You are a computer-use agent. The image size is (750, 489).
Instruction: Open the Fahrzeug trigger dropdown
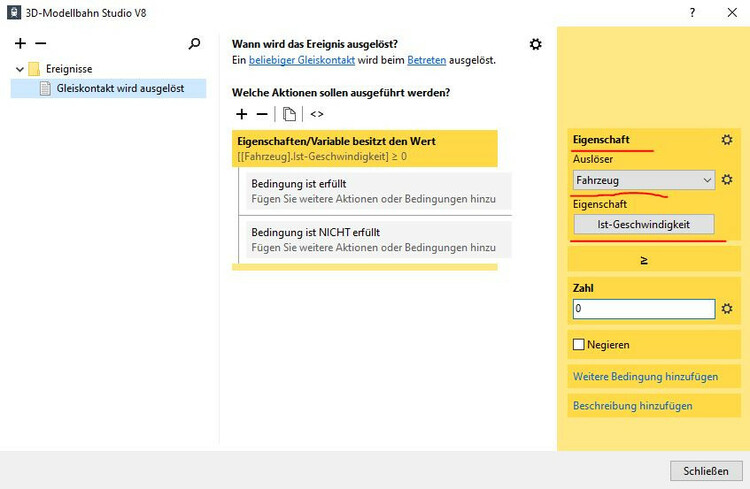pyautogui.click(x=644, y=180)
